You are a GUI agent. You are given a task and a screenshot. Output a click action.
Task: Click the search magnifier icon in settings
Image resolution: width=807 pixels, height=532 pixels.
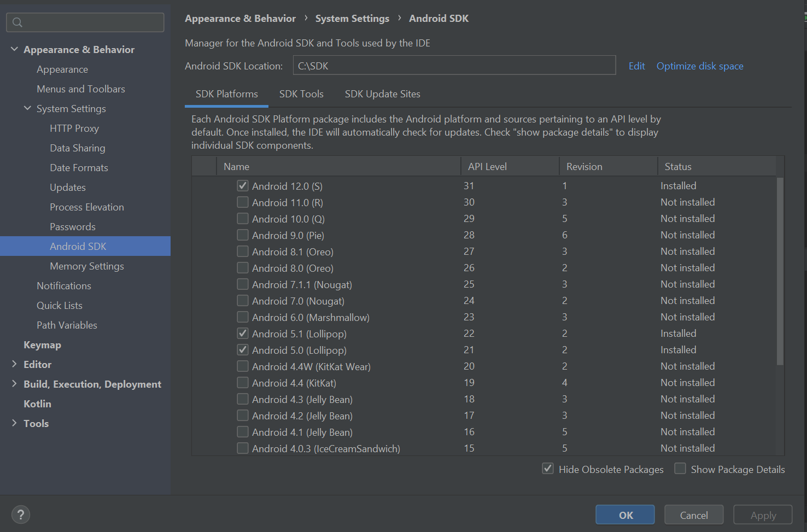pyautogui.click(x=17, y=22)
